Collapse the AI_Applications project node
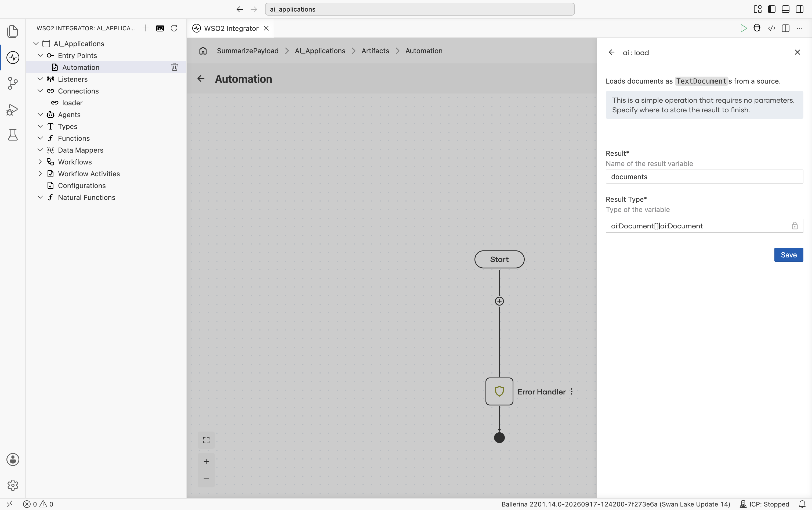Image resolution: width=812 pixels, height=510 pixels. tap(36, 44)
